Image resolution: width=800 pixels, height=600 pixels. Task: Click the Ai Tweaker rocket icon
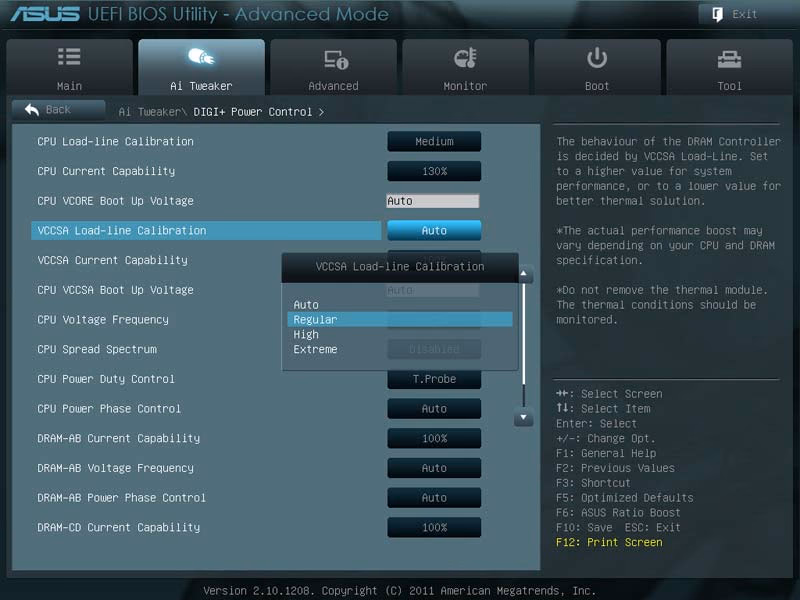(x=201, y=56)
